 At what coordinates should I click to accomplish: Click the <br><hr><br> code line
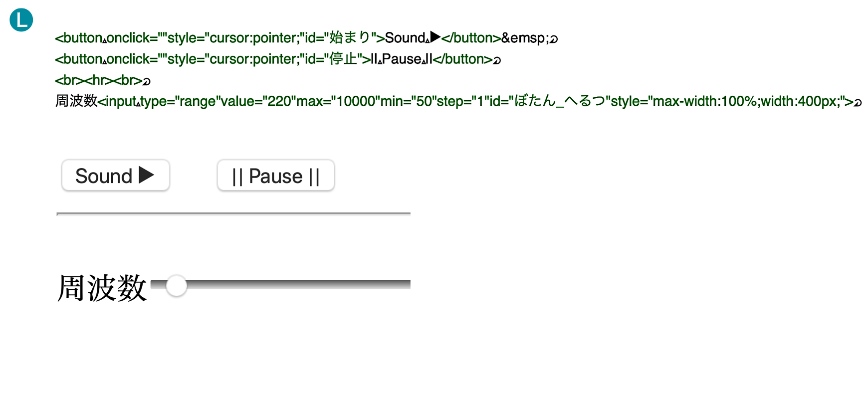[99, 80]
